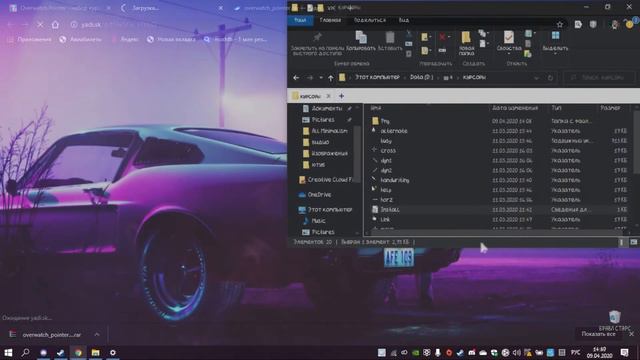Refresh the Explorer address bar
640x360 pixels.
[x=550, y=78]
